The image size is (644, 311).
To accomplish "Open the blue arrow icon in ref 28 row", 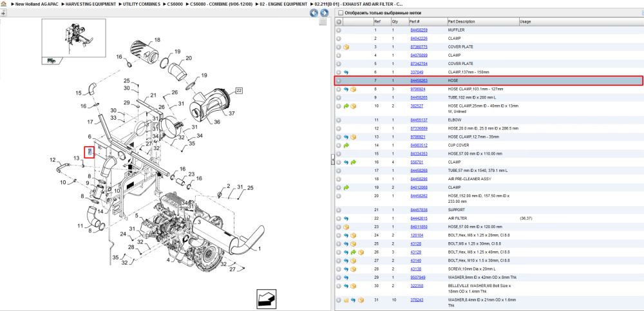I will point(346,269).
